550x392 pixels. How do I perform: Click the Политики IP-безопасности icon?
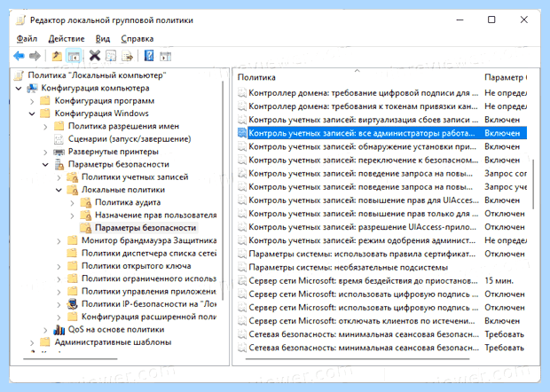(72, 304)
